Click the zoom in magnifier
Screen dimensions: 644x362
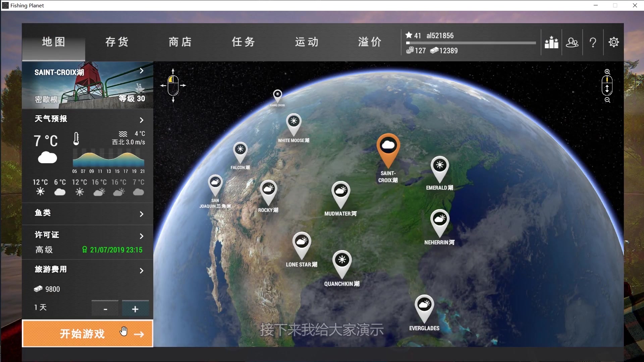tap(607, 72)
